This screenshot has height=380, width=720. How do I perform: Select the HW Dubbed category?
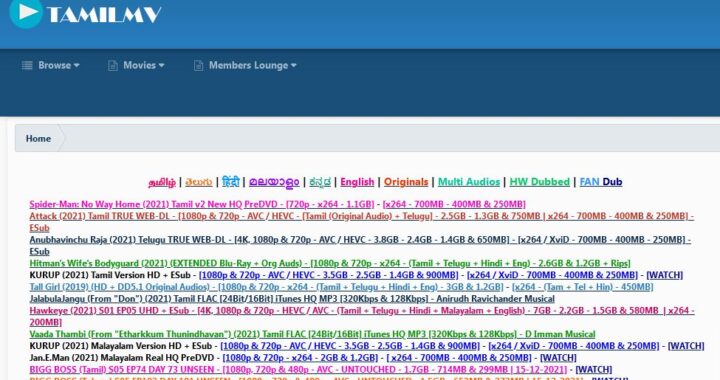point(540,182)
